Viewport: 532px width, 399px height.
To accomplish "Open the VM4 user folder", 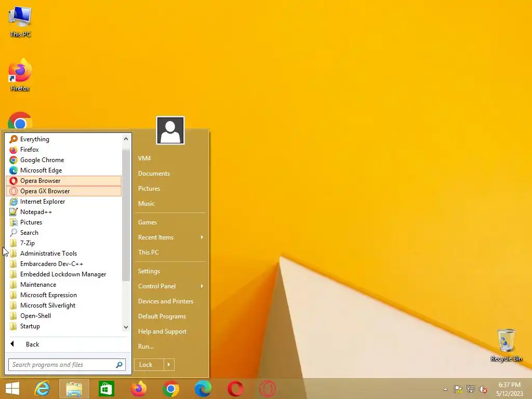I will (170, 158).
